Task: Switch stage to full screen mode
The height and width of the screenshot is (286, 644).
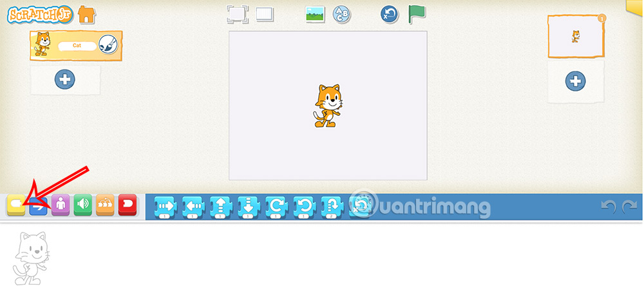Action: pyautogui.click(x=238, y=14)
